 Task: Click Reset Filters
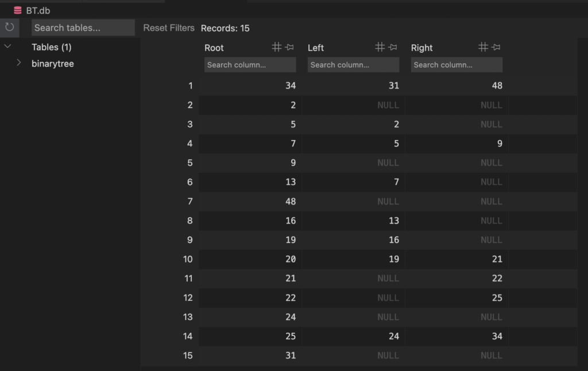point(169,28)
